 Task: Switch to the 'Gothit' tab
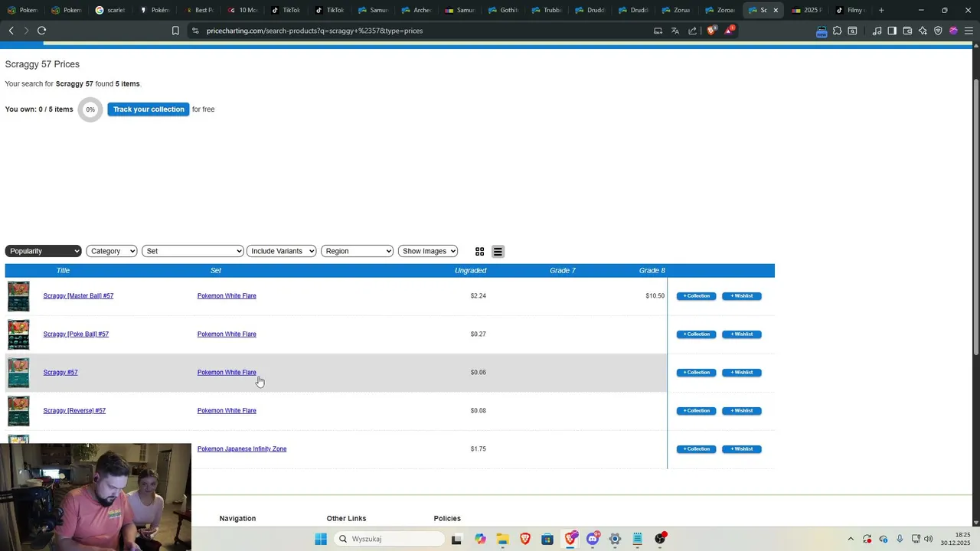click(504, 10)
